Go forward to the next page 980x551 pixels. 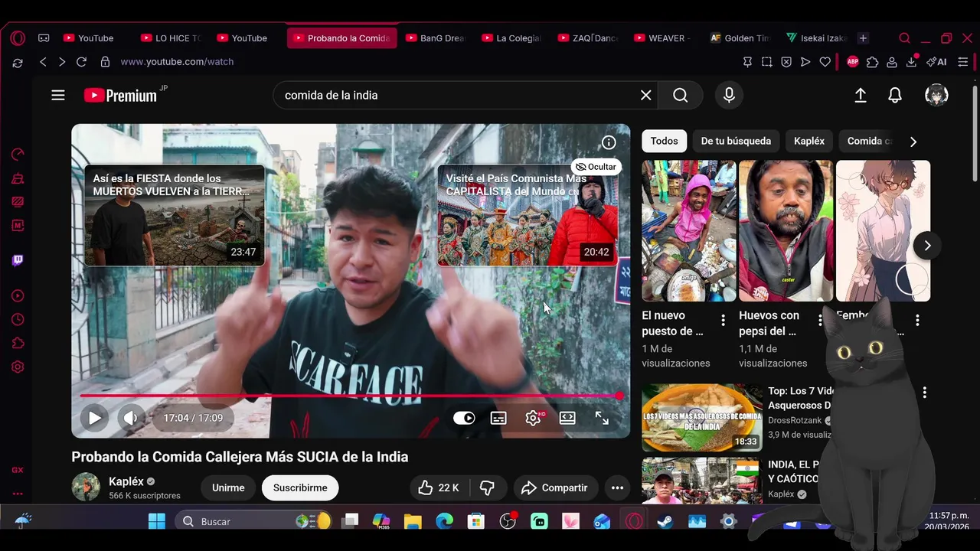coord(62,62)
